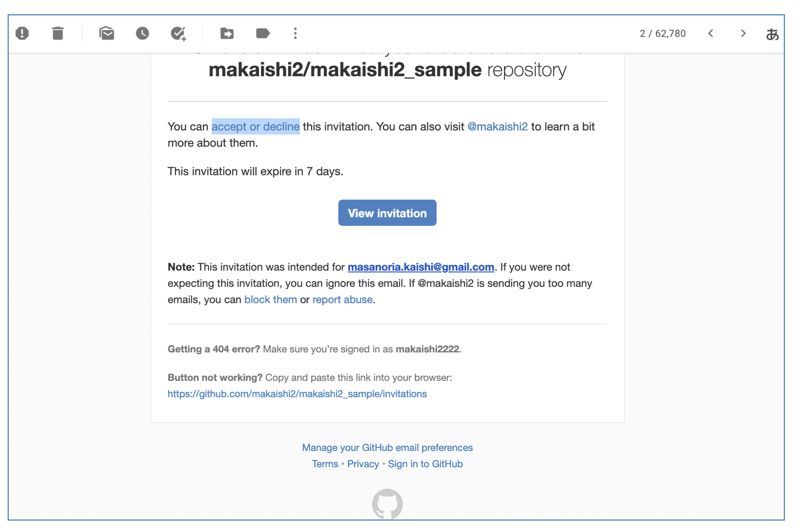Open the Privacy link

363,464
